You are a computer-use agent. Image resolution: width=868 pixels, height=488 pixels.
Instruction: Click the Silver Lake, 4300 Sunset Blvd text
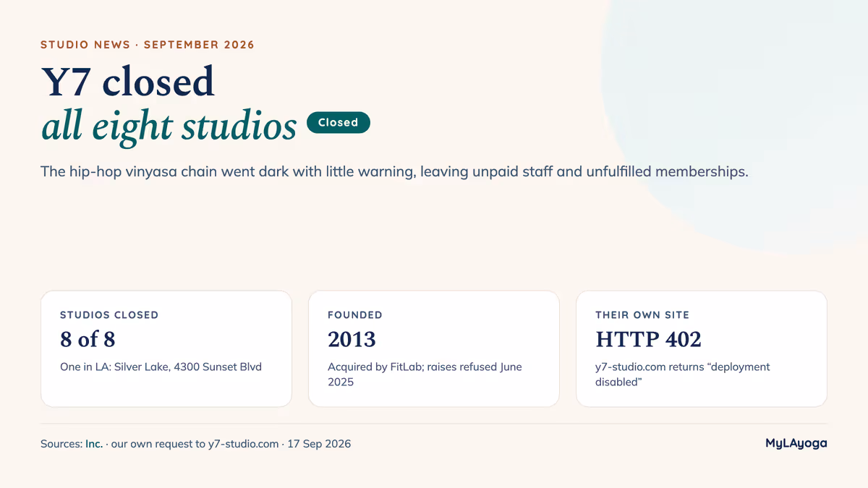tap(188, 367)
